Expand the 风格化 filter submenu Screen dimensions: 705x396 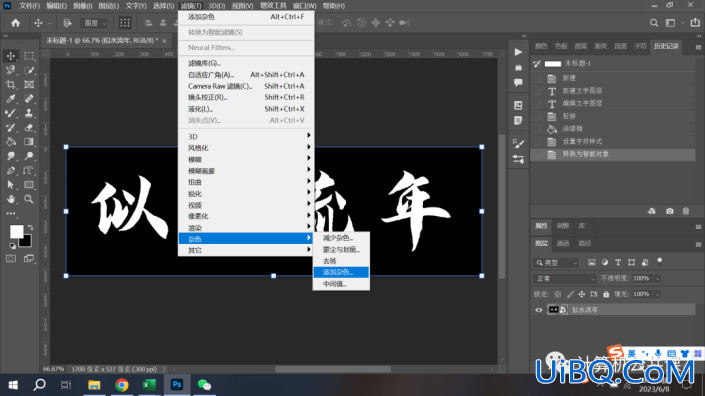pos(246,148)
